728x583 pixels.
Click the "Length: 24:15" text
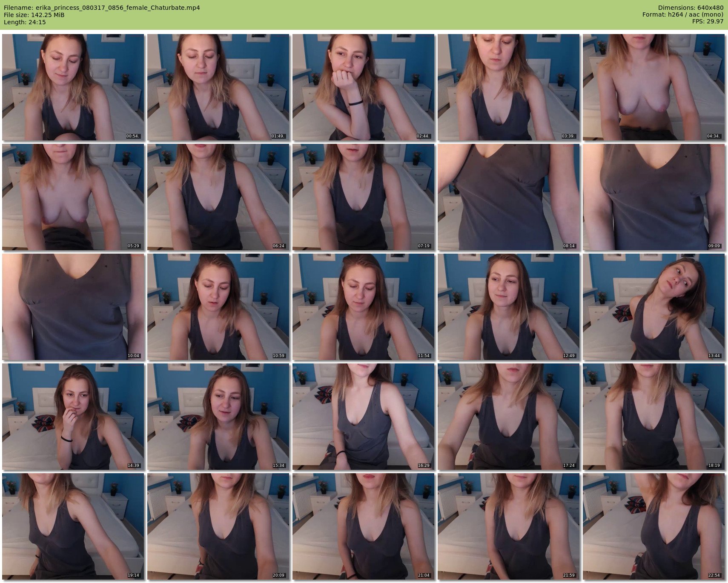point(25,22)
